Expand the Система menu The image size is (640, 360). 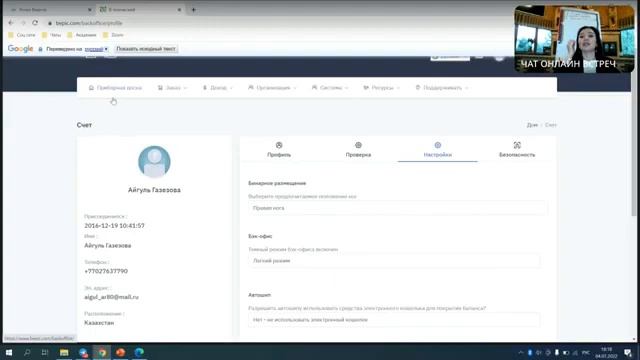(330, 88)
